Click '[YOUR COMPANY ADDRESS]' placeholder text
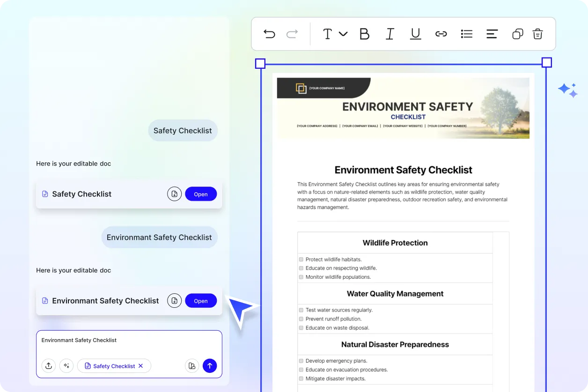This screenshot has height=392, width=588. [317, 126]
